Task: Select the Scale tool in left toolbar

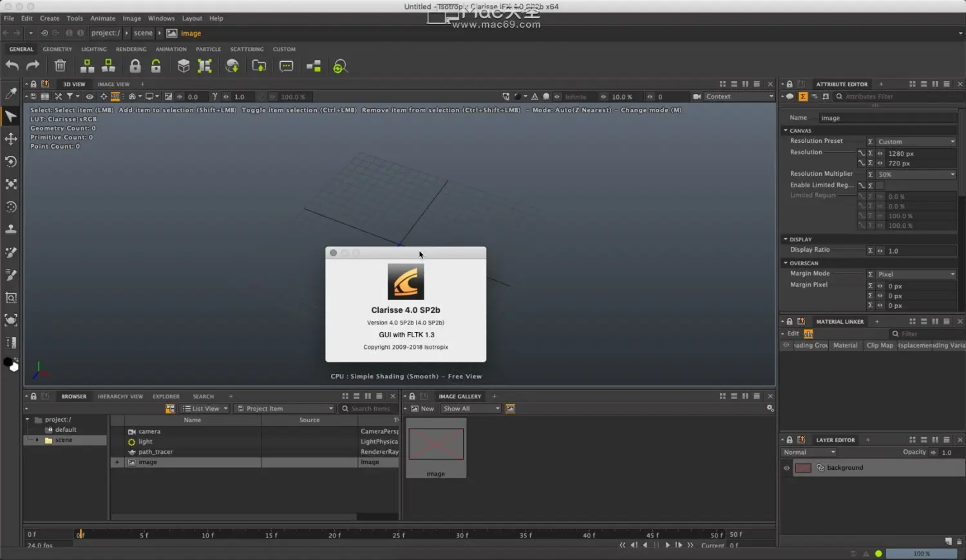Action: click(x=11, y=184)
